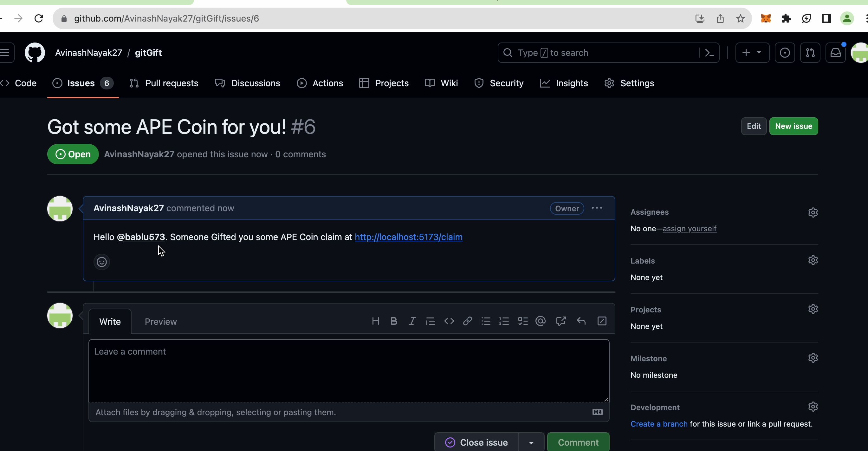Open the Assignees gear settings
This screenshot has height=451, width=868.
pyautogui.click(x=813, y=212)
